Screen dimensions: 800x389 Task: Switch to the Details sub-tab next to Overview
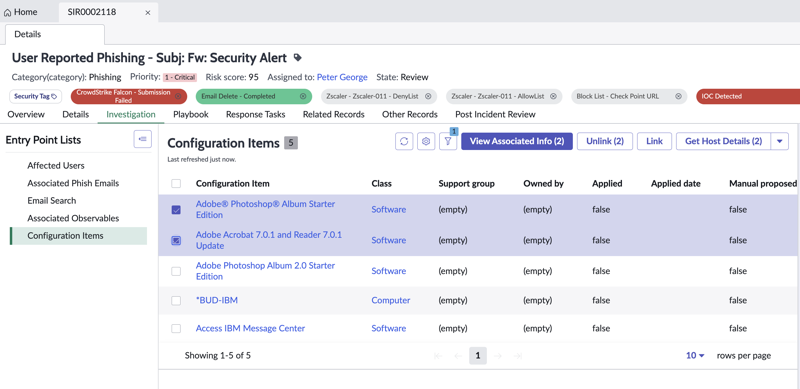click(76, 114)
